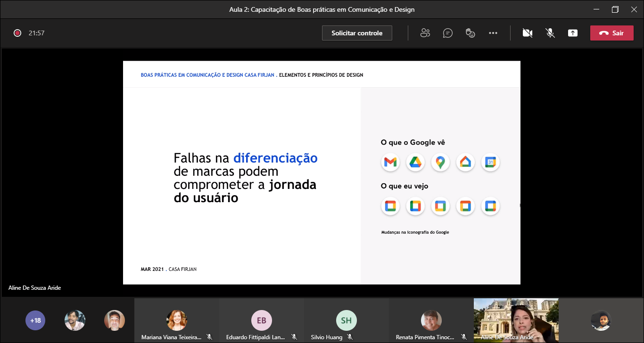The width and height of the screenshot is (644, 343).
Task: Click the name label Renata Pimenta
Action: tap(425, 337)
